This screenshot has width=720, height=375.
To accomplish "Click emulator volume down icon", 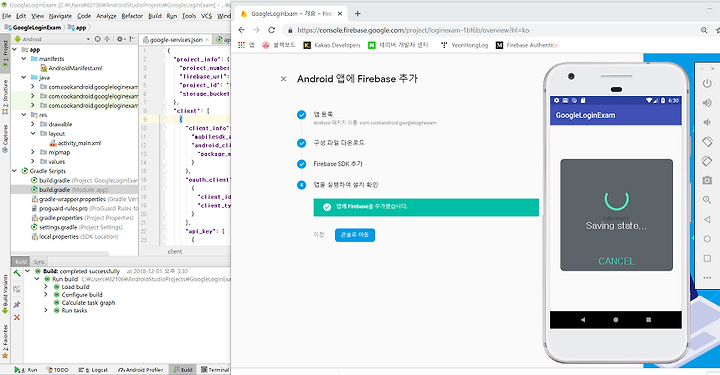I will tap(707, 122).
